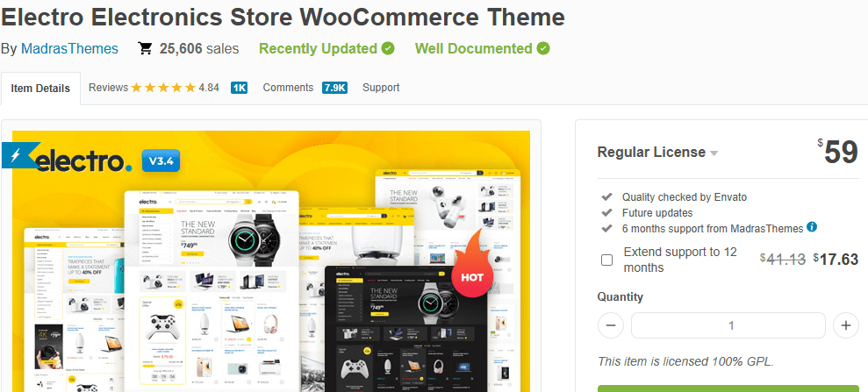Viewport: 868px width, 392px height.
Task: Click the Quantity label
Action: (x=620, y=297)
